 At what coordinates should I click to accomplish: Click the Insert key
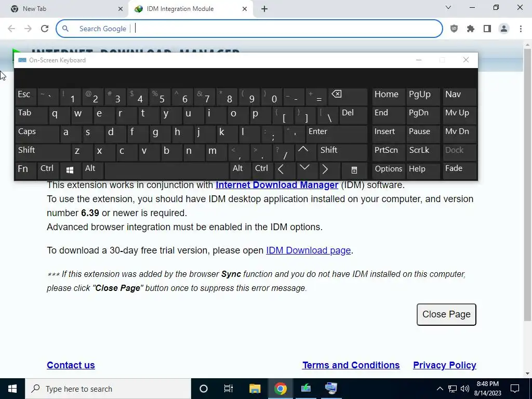(x=388, y=134)
